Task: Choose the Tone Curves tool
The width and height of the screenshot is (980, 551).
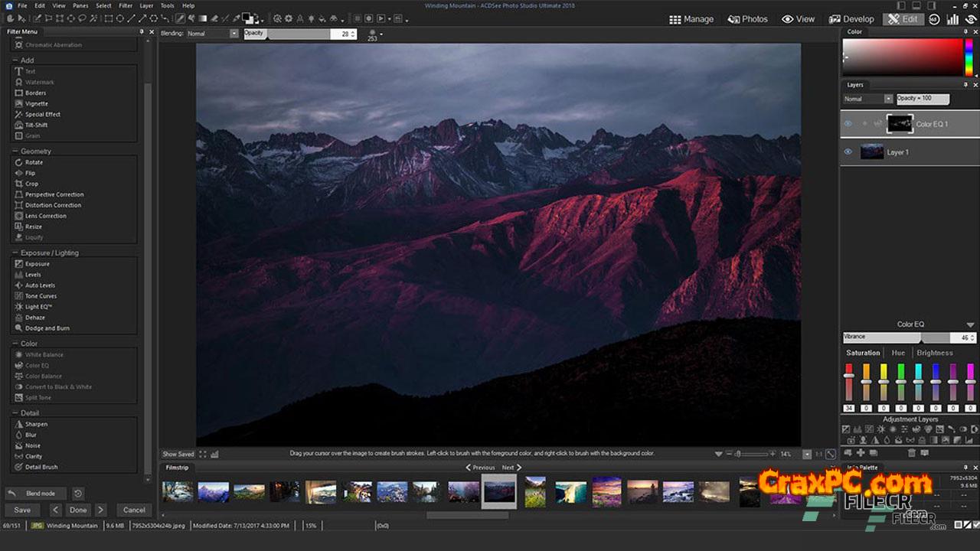Action: (41, 296)
